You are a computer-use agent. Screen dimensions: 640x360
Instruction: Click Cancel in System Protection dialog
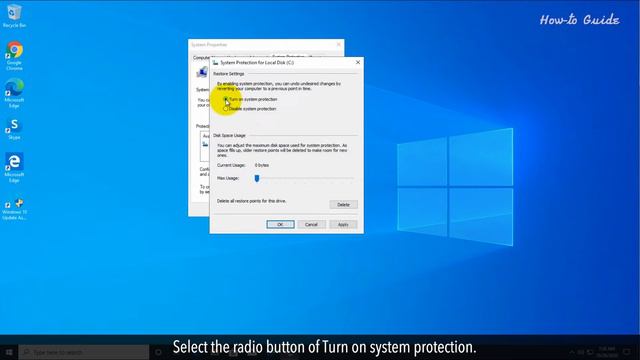coord(311,224)
